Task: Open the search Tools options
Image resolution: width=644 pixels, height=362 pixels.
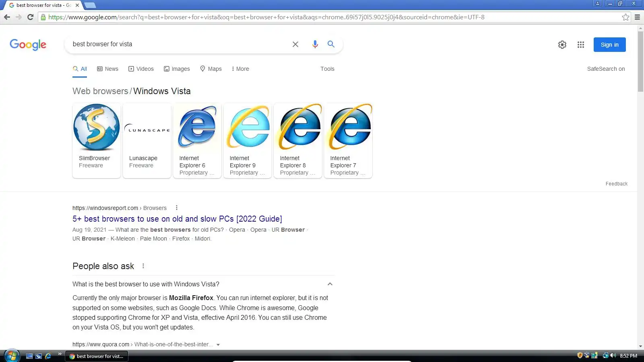Action: 327,69
